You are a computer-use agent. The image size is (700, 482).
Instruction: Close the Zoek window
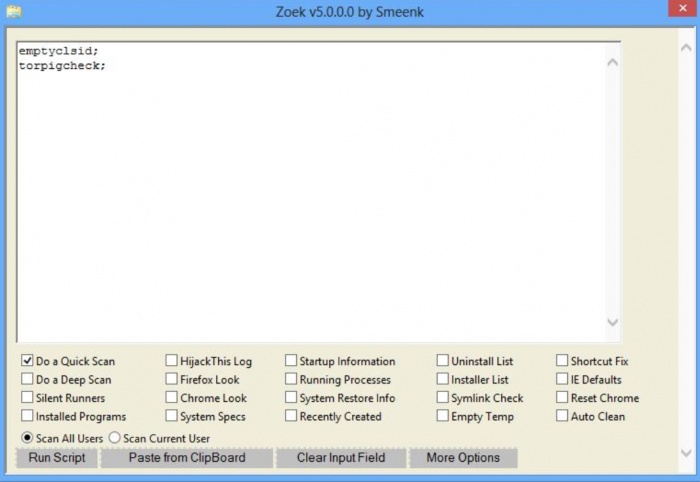tap(683, 8)
